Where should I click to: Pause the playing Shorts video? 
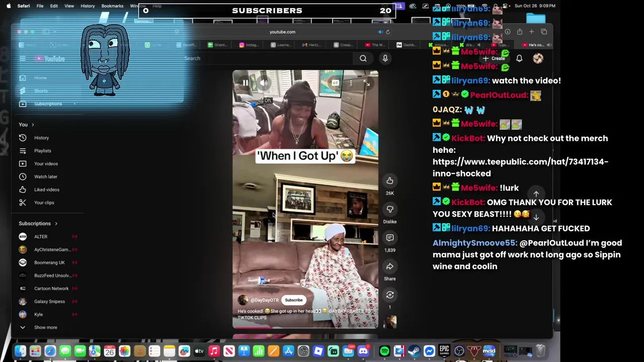[245, 83]
